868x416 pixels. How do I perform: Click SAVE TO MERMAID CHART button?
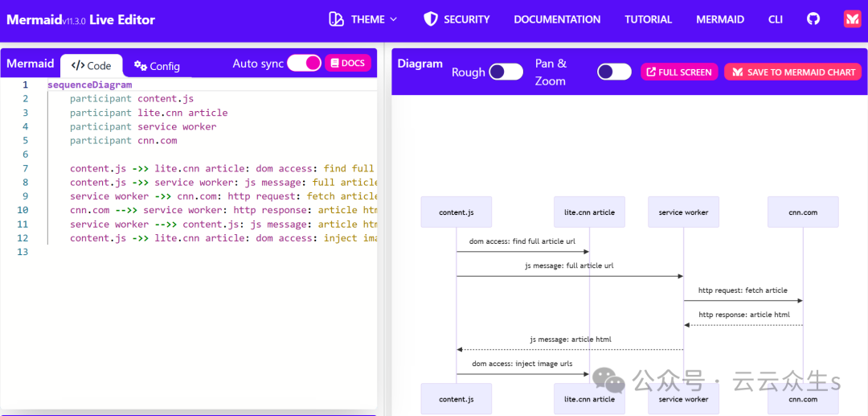pos(792,72)
